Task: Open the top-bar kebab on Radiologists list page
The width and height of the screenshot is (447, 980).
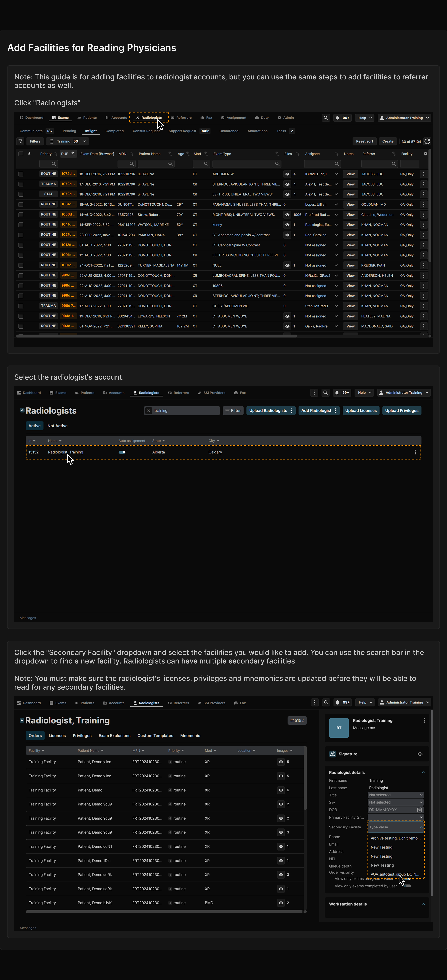Action: point(314,393)
